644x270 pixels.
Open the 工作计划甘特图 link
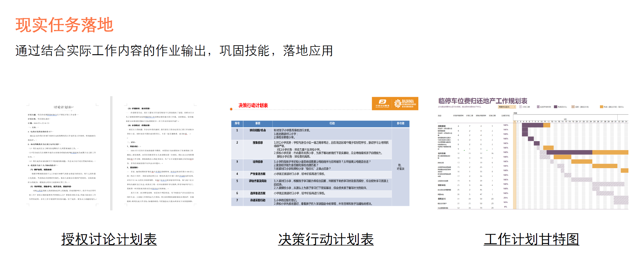[x=531, y=239]
